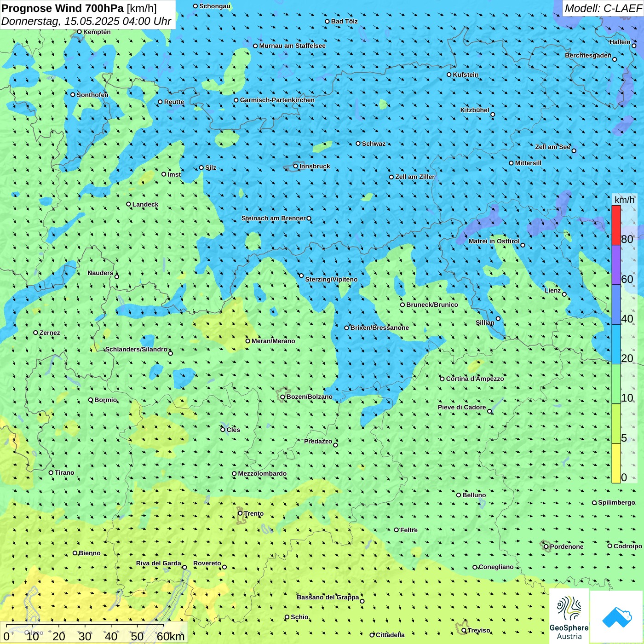Click the Schwaz city marker

pos(358,144)
